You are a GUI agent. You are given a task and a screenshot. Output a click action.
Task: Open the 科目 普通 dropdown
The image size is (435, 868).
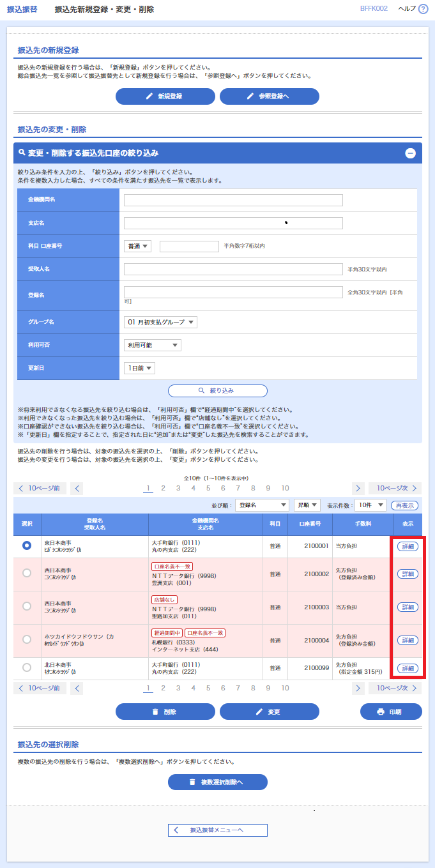[x=137, y=246]
